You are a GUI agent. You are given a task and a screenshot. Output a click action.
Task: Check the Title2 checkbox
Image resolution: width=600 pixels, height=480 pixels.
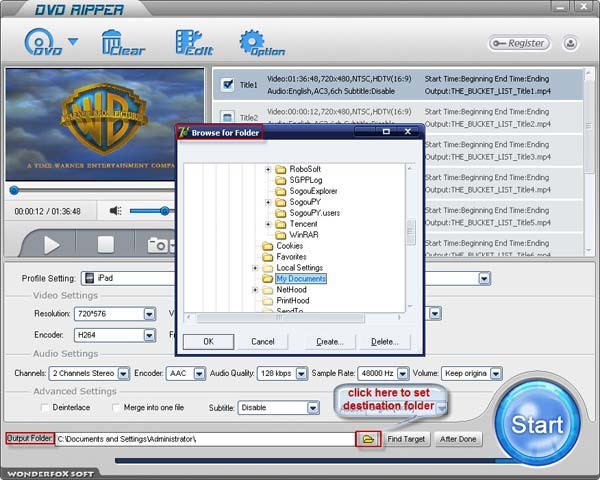[227, 117]
